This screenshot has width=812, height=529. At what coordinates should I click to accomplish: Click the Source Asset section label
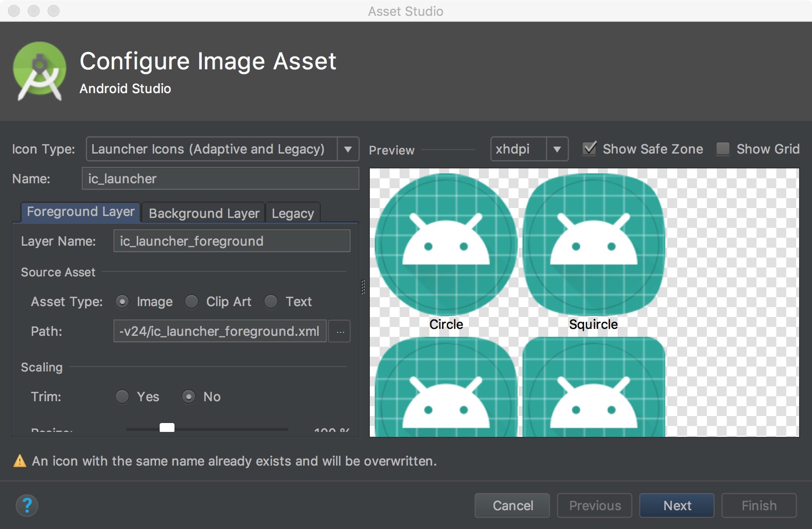(x=58, y=272)
